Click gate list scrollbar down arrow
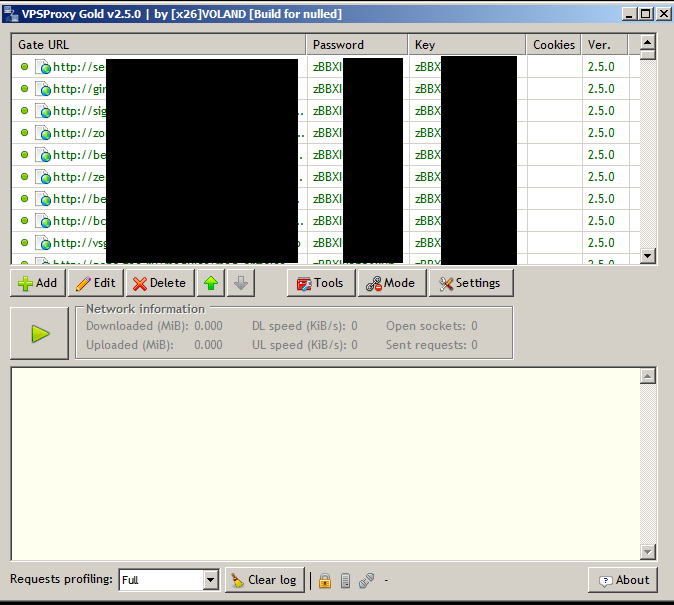 click(x=647, y=256)
